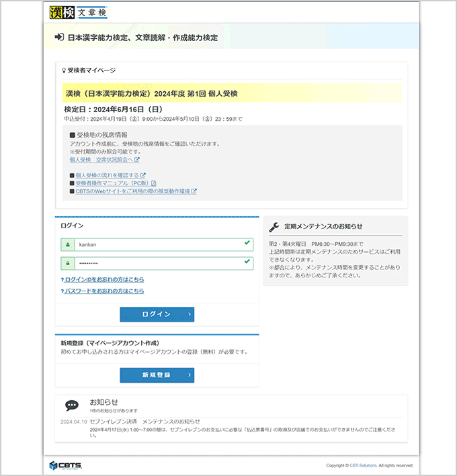Click the login arrow icon beside page title
The image size is (457, 476).
pyautogui.click(x=59, y=37)
